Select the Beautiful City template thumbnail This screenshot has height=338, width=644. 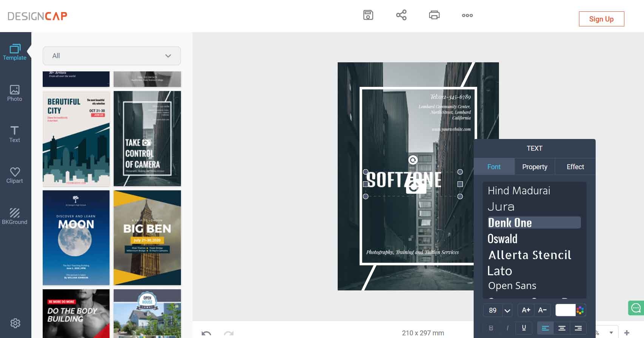click(x=76, y=139)
